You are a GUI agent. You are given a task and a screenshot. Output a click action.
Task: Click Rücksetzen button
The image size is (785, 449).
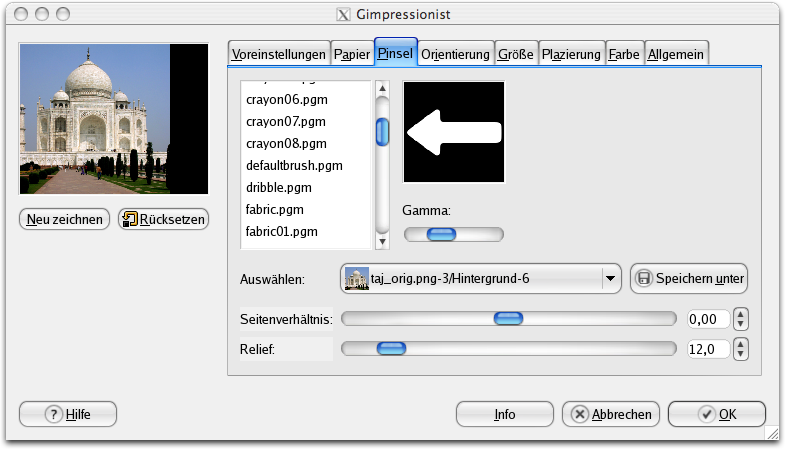(163, 219)
